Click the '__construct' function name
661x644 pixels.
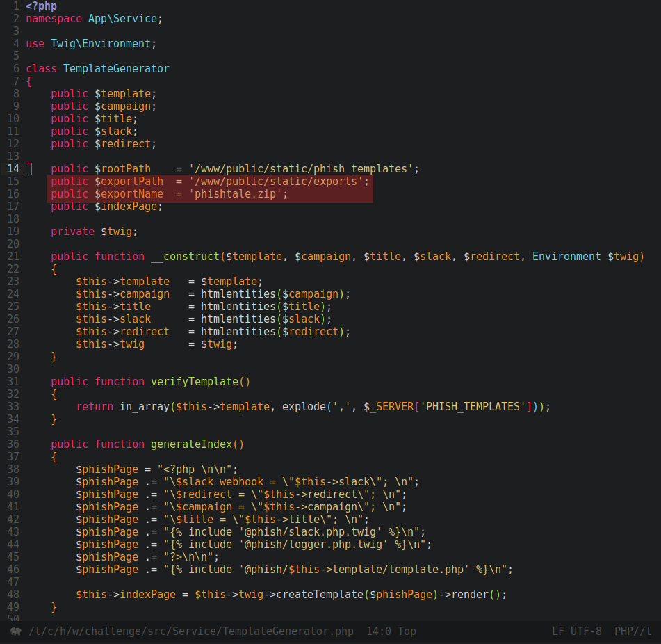tap(185, 257)
